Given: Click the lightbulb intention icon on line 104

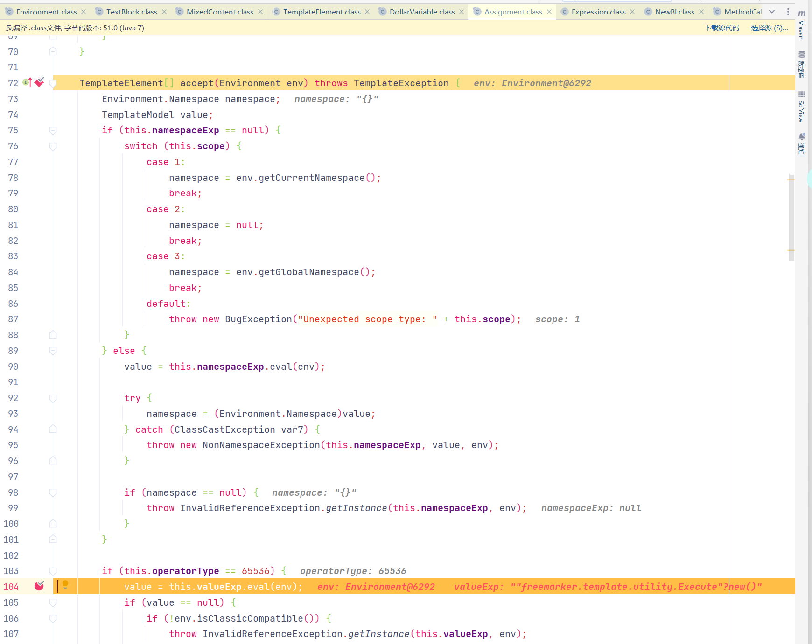Looking at the screenshot, I should click(x=65, y=585).
